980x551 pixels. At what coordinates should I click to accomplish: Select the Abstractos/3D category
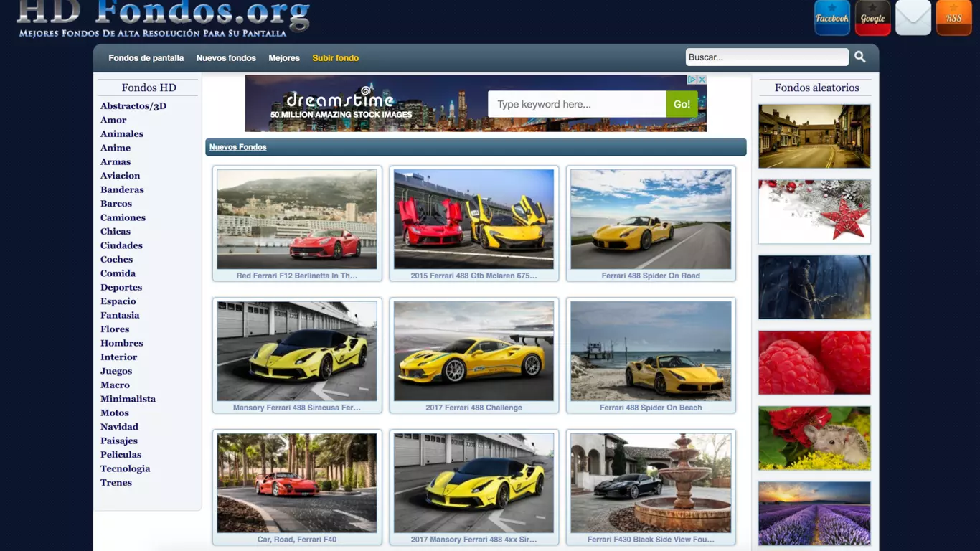click(x=133, y=106)
